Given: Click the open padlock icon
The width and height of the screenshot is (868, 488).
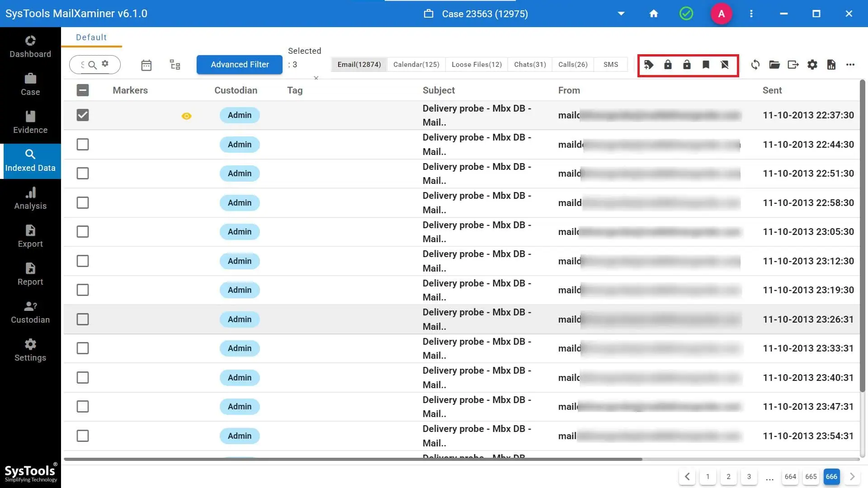Looking at the screenshot, I should click(687, 65).
